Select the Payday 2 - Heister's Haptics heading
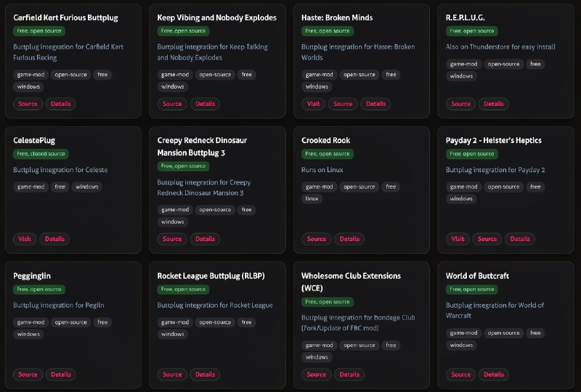581x392 pixels. coord(494,140)
